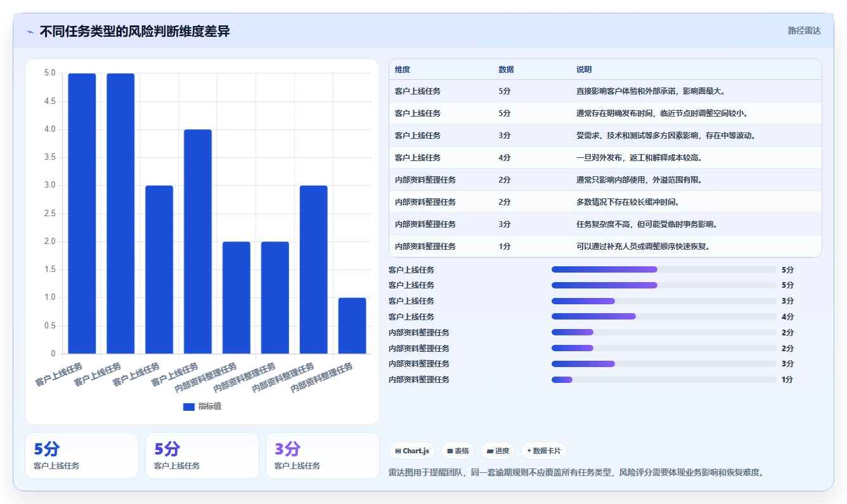Click the 内部资料整理任务 chart bar reaching 3.0
Screen dimensions: 847x504
313,269
